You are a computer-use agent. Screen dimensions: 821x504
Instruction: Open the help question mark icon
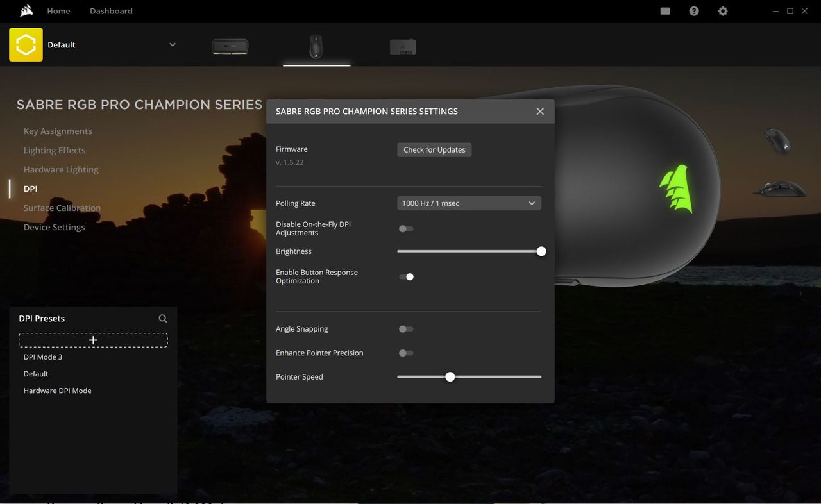click(x=694, y=11)
